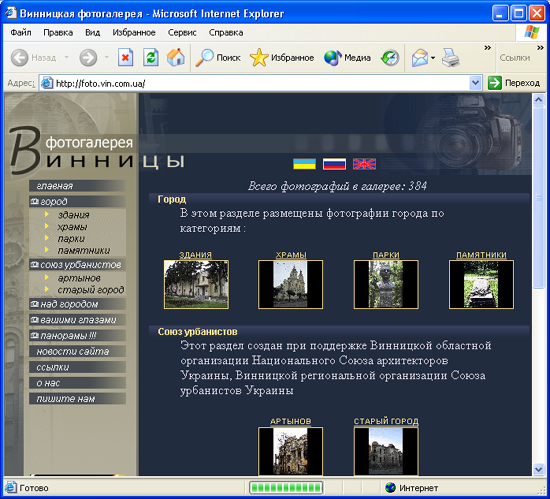Image resolution: width=550 pixels, height=499 pixels.
Task: Open the Правка menu
Action: click(x=58, y=33)
